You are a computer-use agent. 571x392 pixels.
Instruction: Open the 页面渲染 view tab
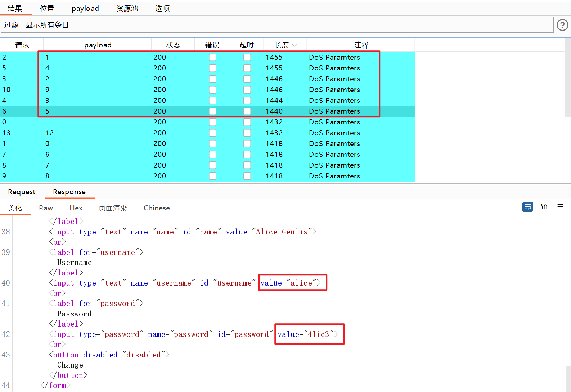pyautogui.click(x=113, y=208)
